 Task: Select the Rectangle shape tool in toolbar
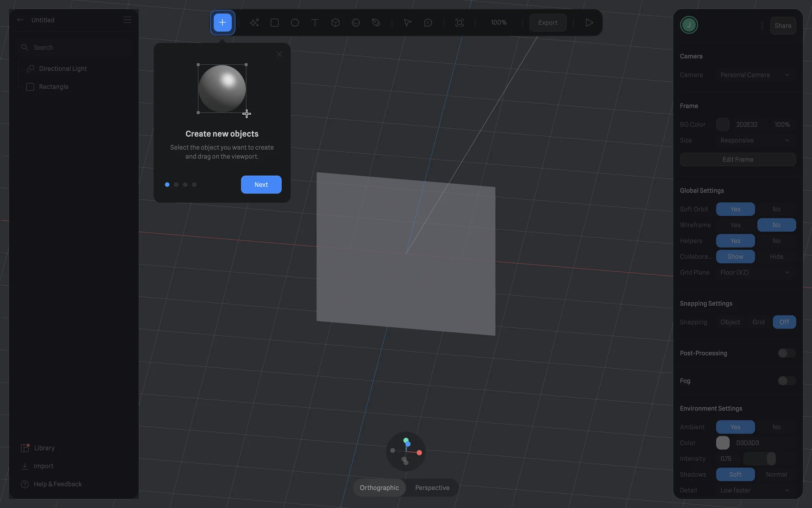[274, 22]
